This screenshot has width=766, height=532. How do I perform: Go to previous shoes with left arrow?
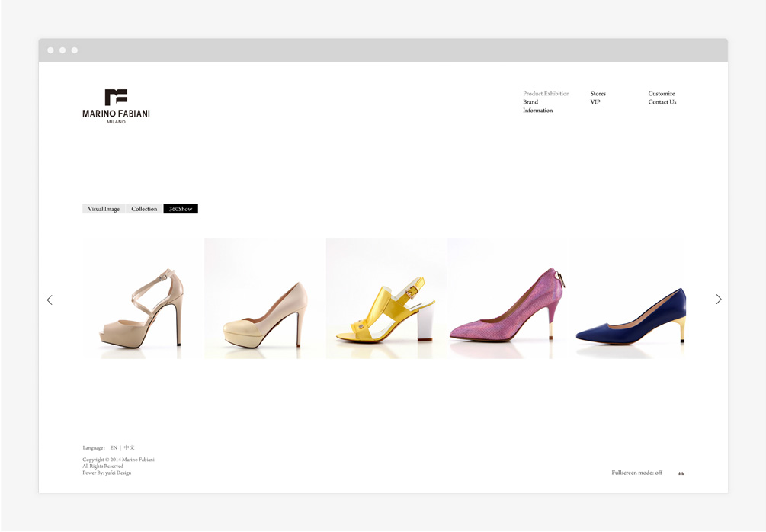50,300
